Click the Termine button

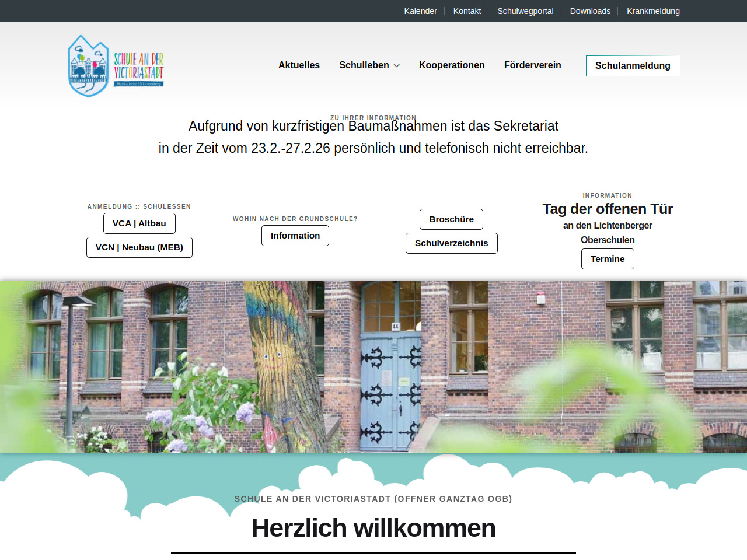point(608,259)
